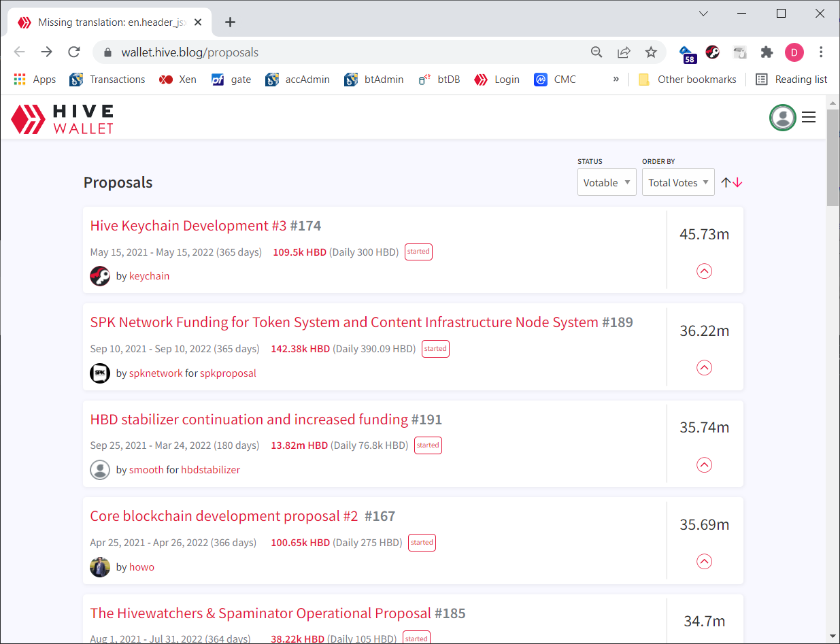Open the CMC bookmark

click(555, 80)
